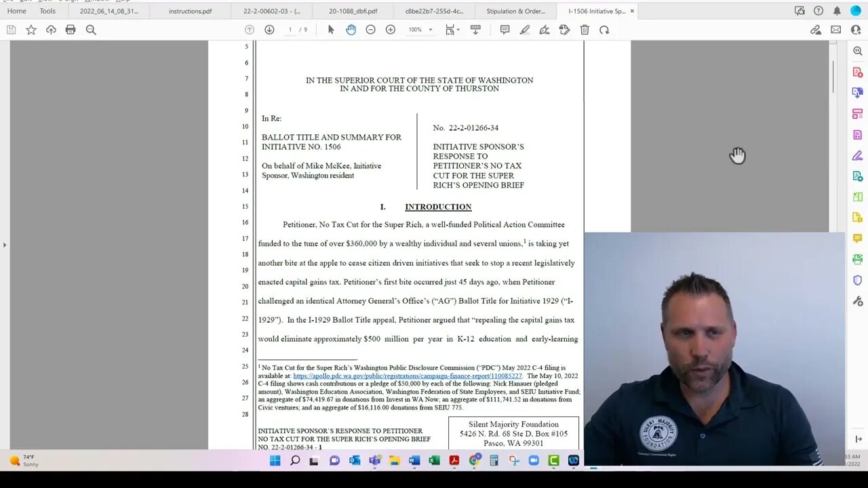Click the case number 22-2-01266-34
868x488 pixels.
click(473, 128)
